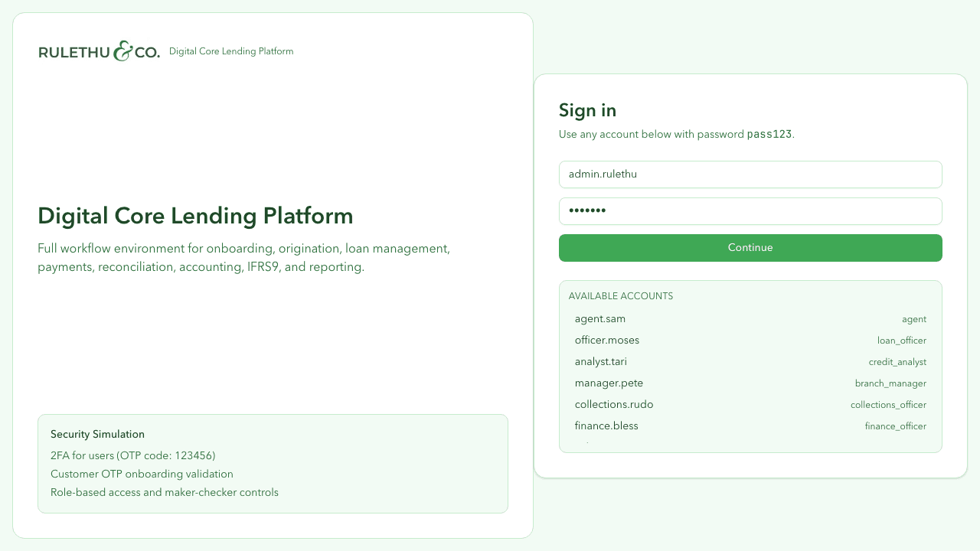
Task: Click the loan_officer role label
Action: pos(902,341)
